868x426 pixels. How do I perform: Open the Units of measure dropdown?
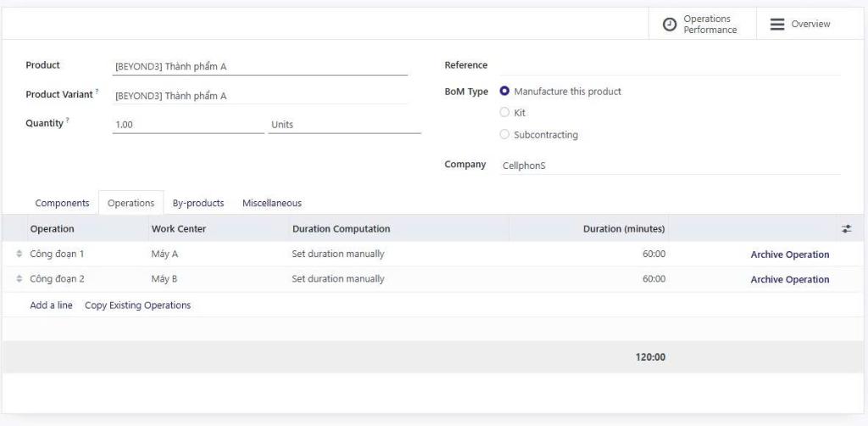pyautogui.click(x=343, y=125)
